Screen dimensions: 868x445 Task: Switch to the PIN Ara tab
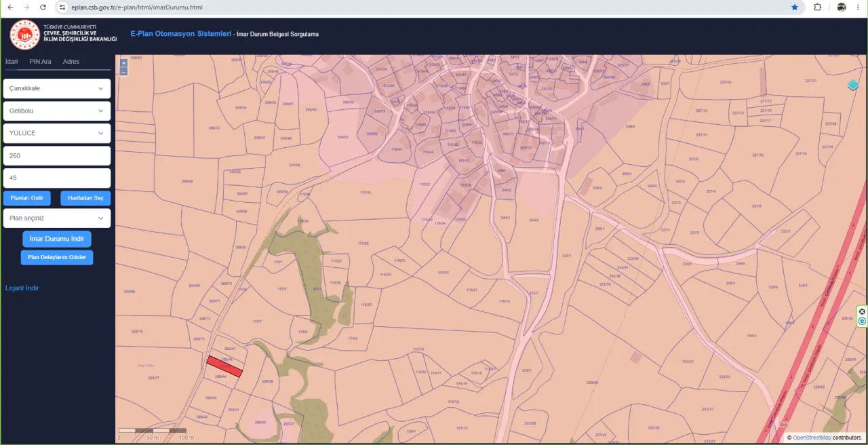point(40,62)
